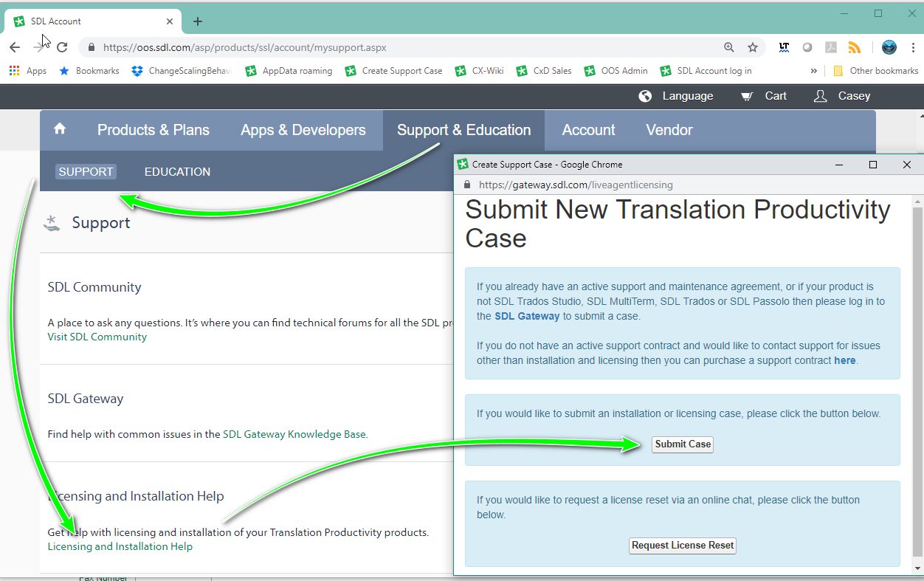Screen dimensions: 924x581
Task: Click the Request License Reset button
Action: (x=683, y=546)
